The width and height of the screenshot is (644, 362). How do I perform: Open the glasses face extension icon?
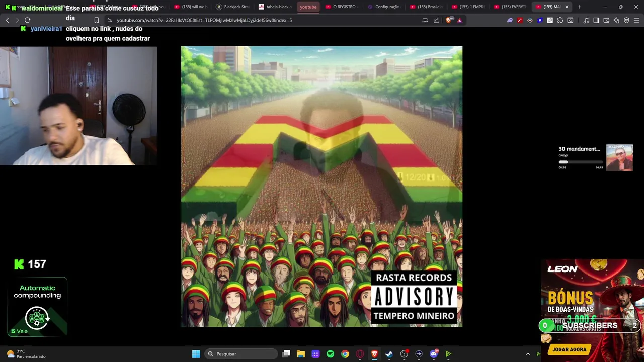coord(530,20)
